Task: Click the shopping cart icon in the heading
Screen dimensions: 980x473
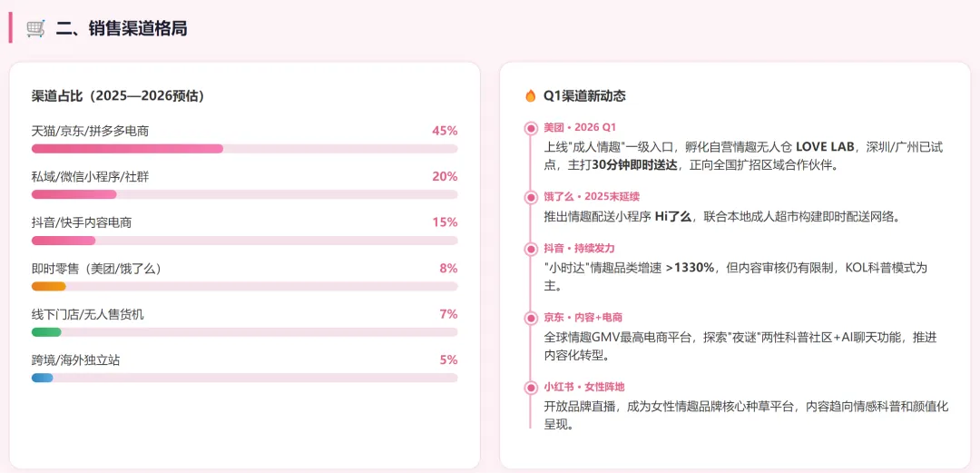Action: pos(35,28)
